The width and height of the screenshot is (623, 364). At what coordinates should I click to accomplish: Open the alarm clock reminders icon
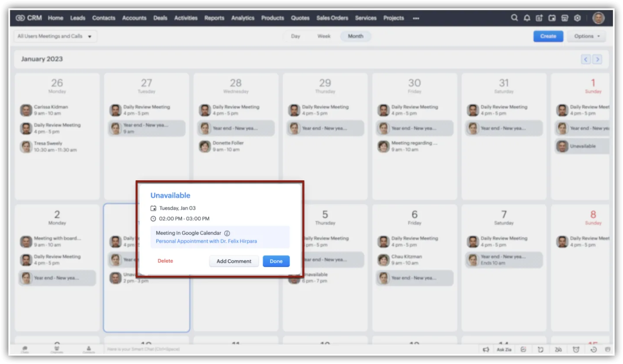point(576,349)
